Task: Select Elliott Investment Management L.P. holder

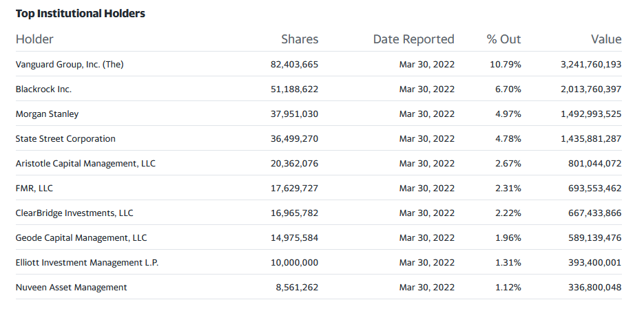Action: click(87, 263)
